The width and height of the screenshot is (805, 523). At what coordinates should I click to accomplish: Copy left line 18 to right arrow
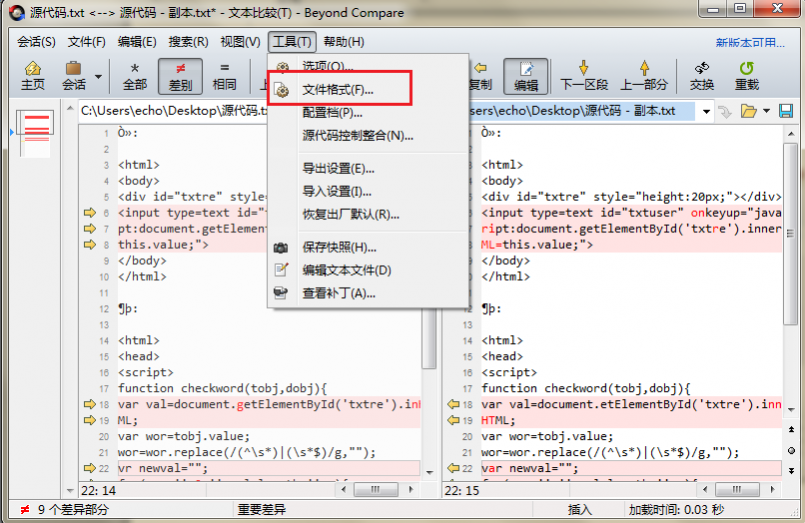tap(90, 404)
